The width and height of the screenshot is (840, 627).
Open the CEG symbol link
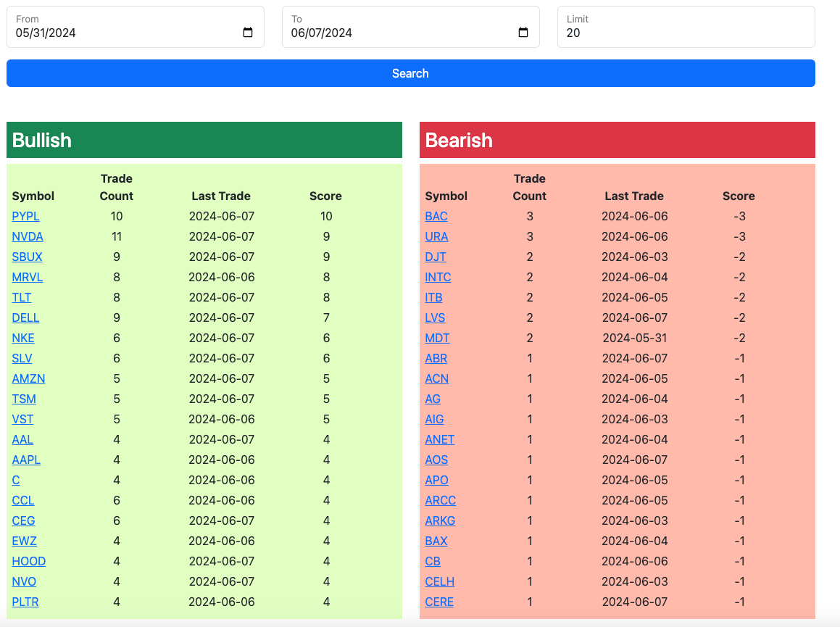click(x=24, y=521)
